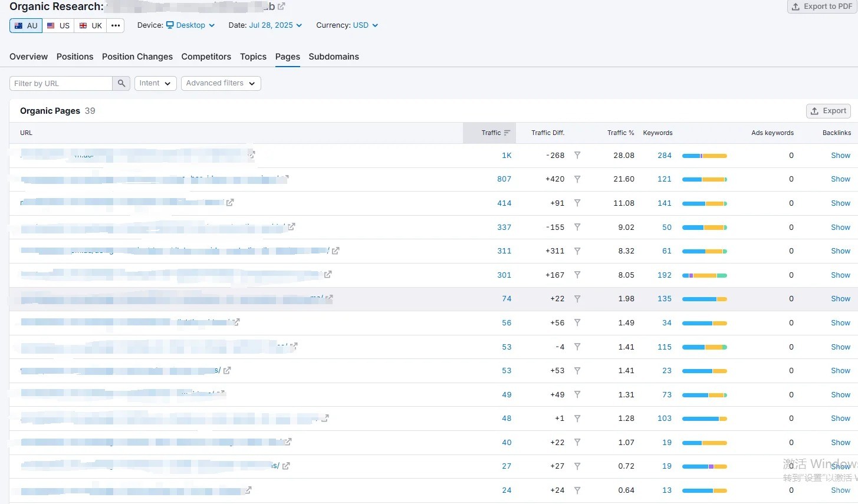The image size is (858, 504).
Task: Click filter funnel icon in the -4 row
Action: (577, 347)
